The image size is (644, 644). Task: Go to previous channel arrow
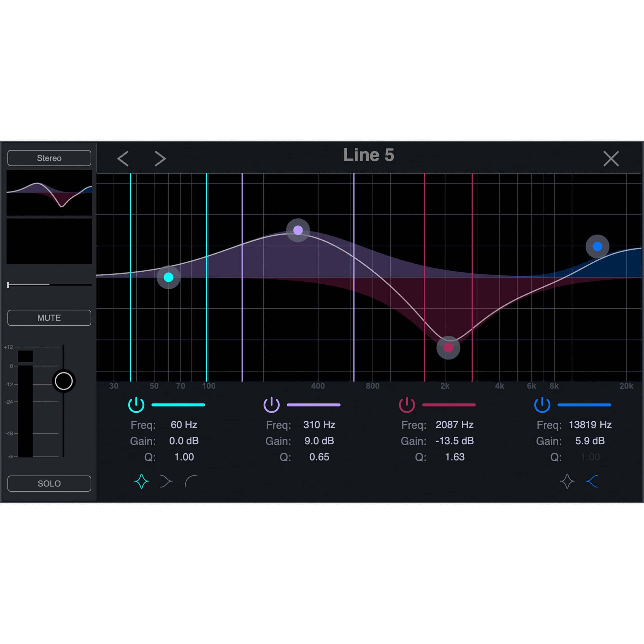pos(123,159)
